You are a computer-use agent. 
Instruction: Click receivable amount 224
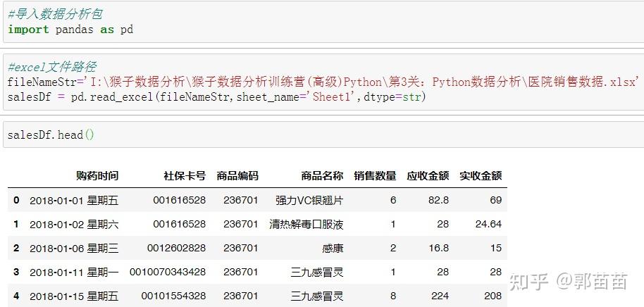440,296
